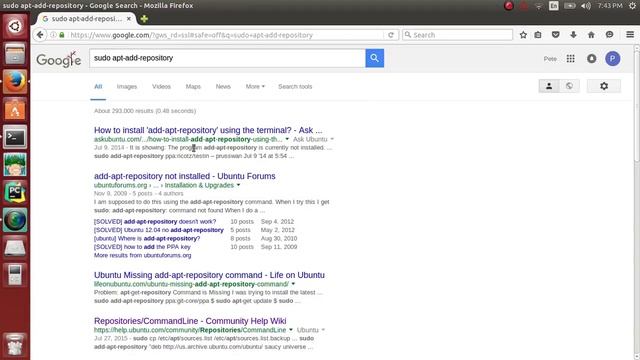This screenshot has height=360, width=640.
Task: Open '[SOLVED] add-apt-repository doesn't work?' thread
Action: (155, 222)
